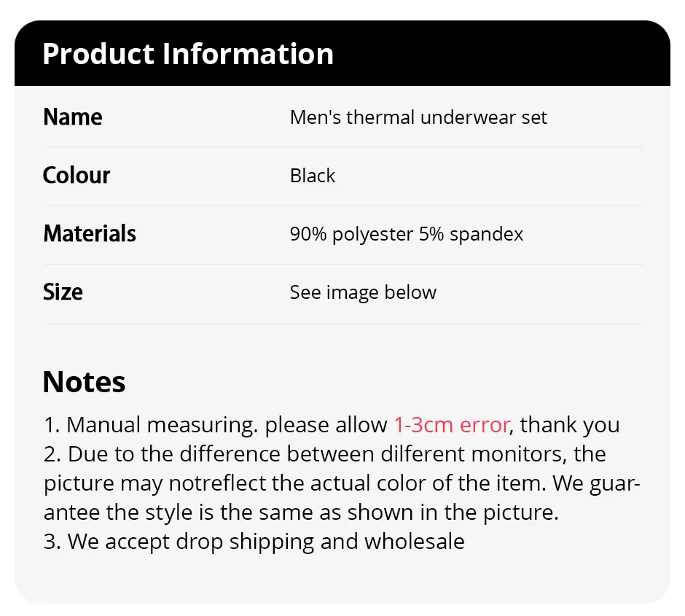Click the "Men's thermal underwear set" value
Viewport: 685px width, 616px height.
pos(418,117)
